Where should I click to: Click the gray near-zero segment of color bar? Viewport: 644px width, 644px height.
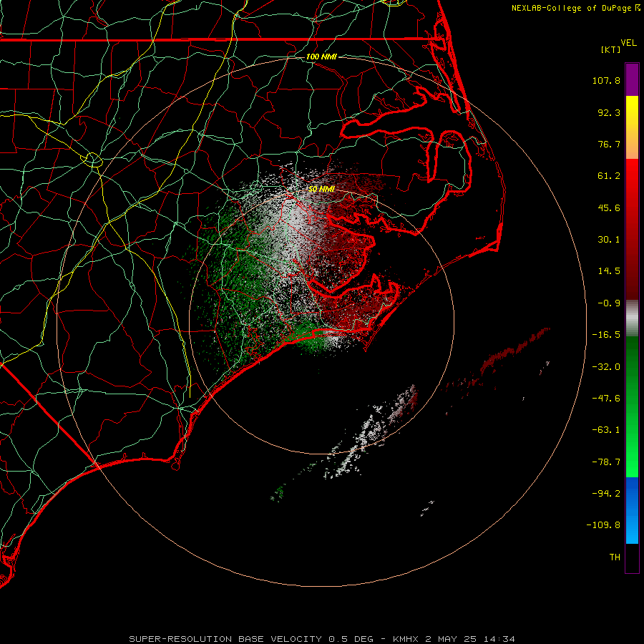(x=632, y=318)
